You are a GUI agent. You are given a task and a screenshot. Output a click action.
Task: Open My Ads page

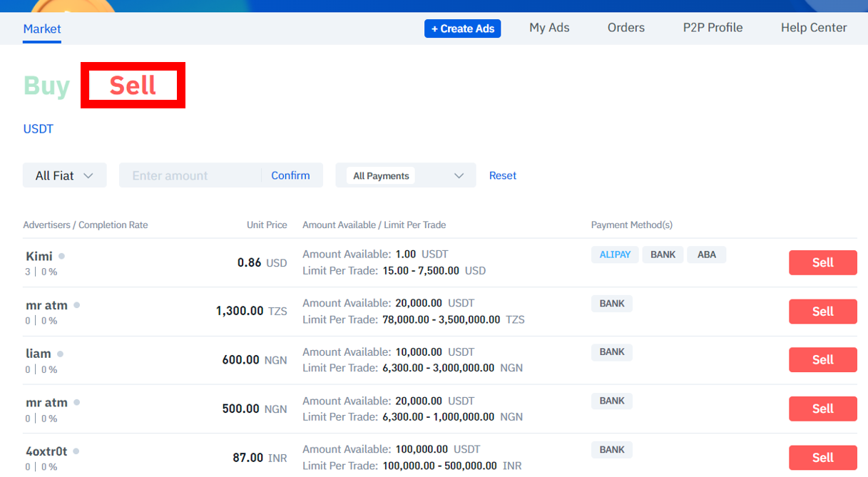click(549, 28)
